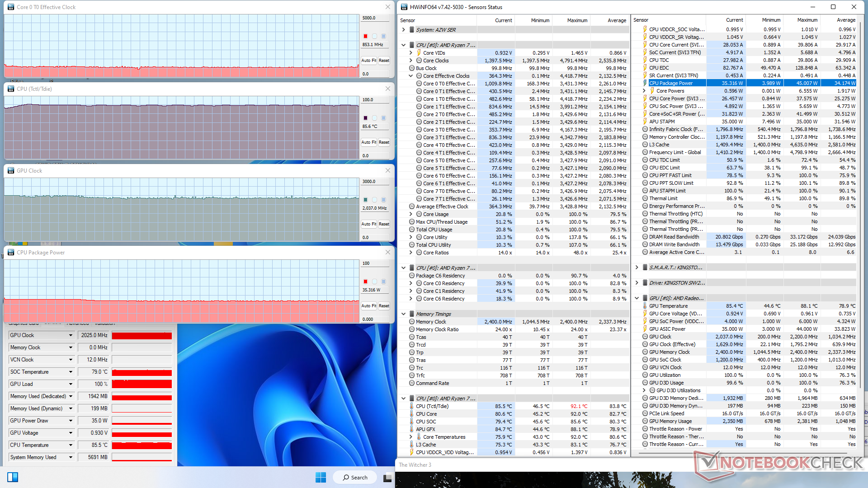The width and height of the screenshot is (868, 488).
Task: Click the chip icon beside Memory Timings
Action: (x=412, y=314)
